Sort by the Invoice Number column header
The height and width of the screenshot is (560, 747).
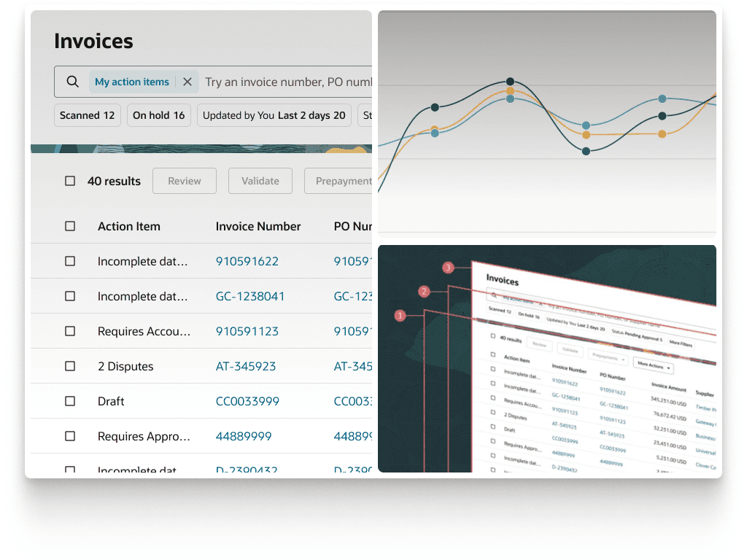coord(258,226)
